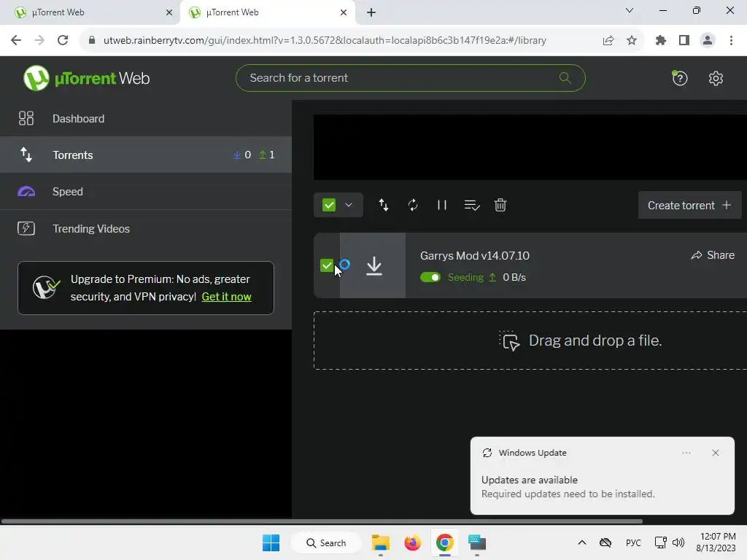Go back in browser
This screenshot has height=560, width=747.
tap(16, 41)
